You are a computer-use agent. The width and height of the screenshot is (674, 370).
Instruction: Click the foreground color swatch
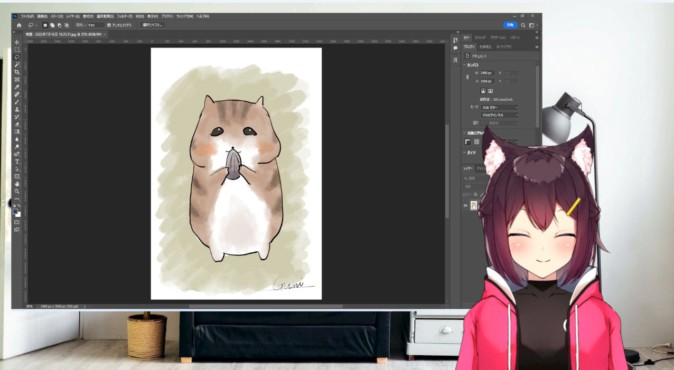coord(16,212)
